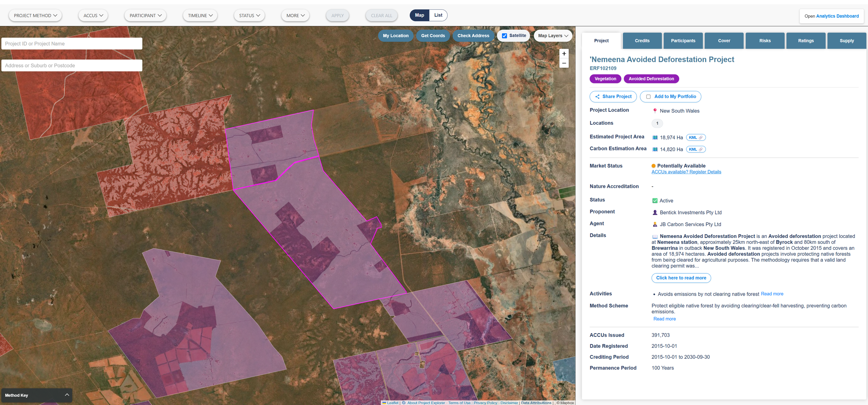Switch to the Credits tab

pyautogui.click(x=642, y=41)
